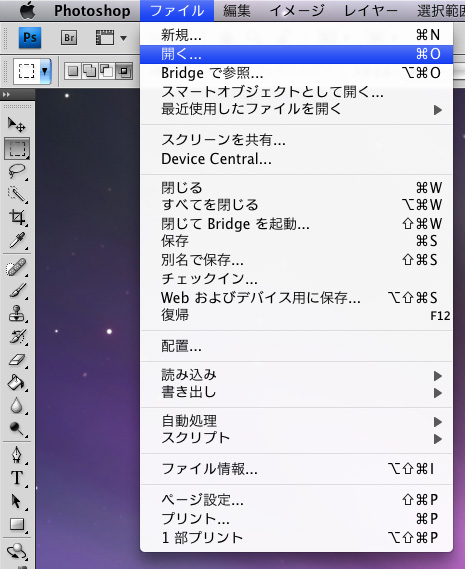Select the Lasso tool
Screen dimensions: 465x569
click(17, 171)
